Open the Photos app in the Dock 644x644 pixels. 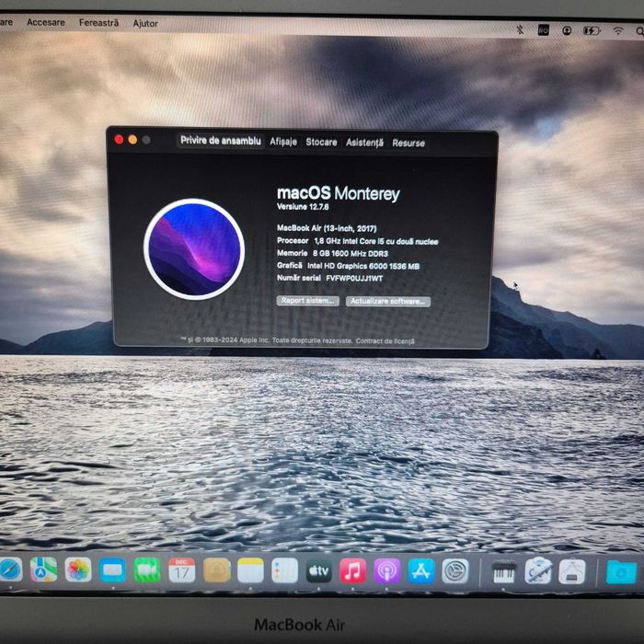pyautogui.click(x=78, y=569)
